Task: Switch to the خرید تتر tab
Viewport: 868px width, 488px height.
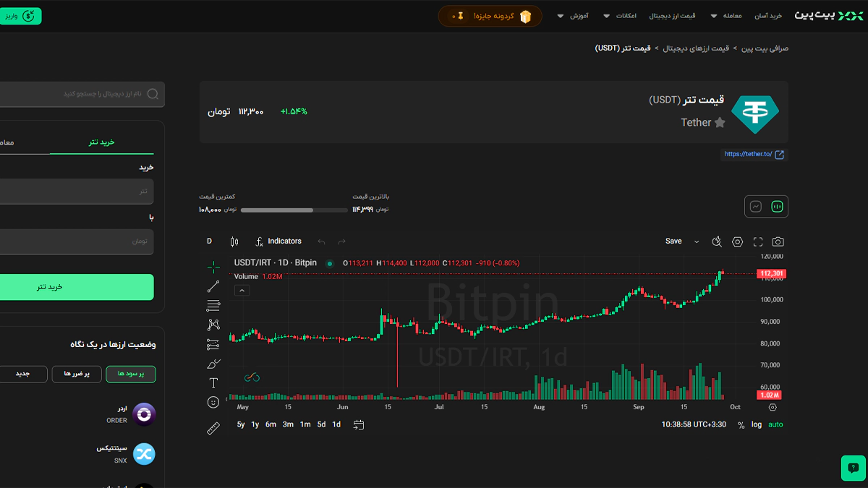Action: point(101,142)
